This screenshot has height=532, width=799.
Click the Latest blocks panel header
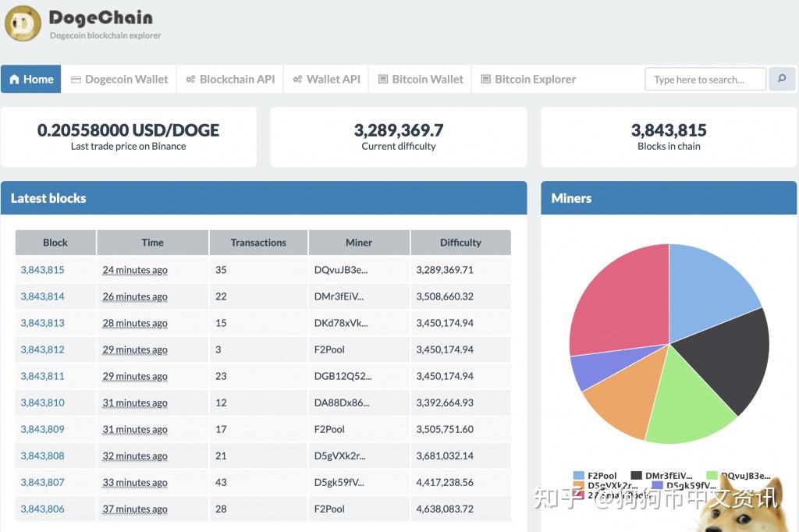[264, 197]
